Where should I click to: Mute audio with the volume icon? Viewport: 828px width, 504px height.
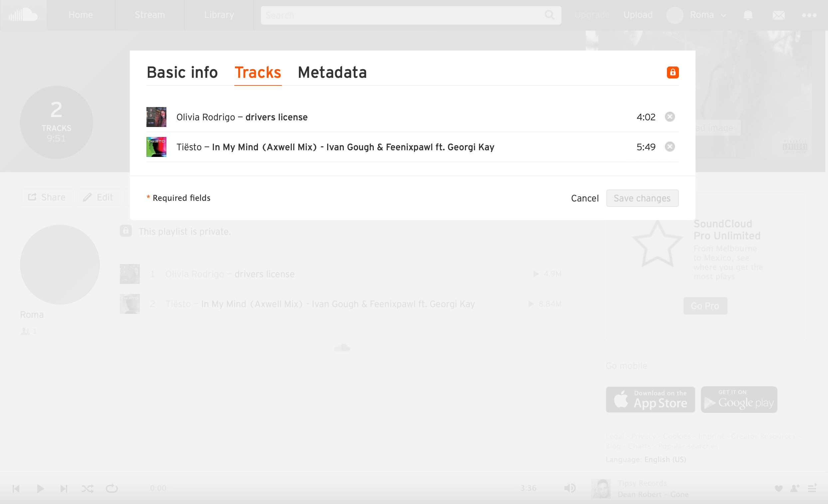tap(570, 488)
